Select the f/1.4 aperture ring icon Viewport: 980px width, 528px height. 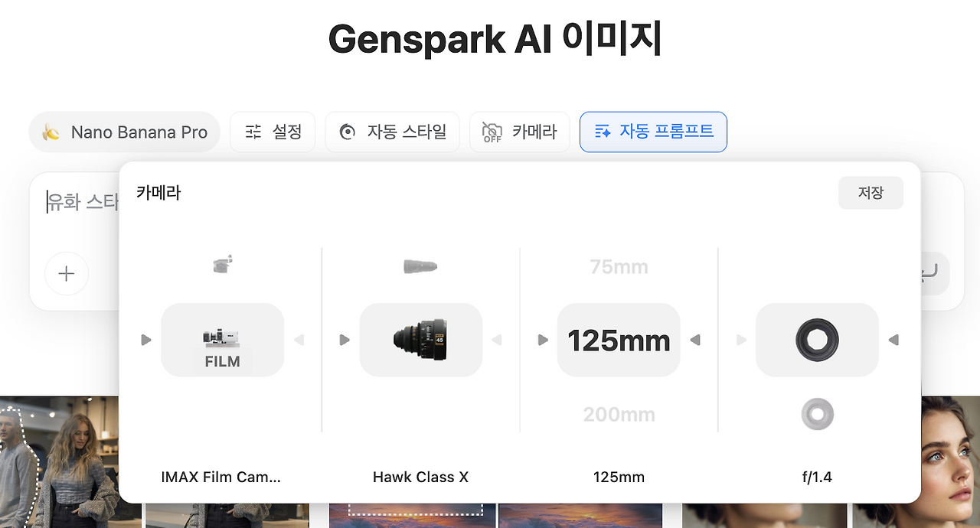click(x=817, y=340)
